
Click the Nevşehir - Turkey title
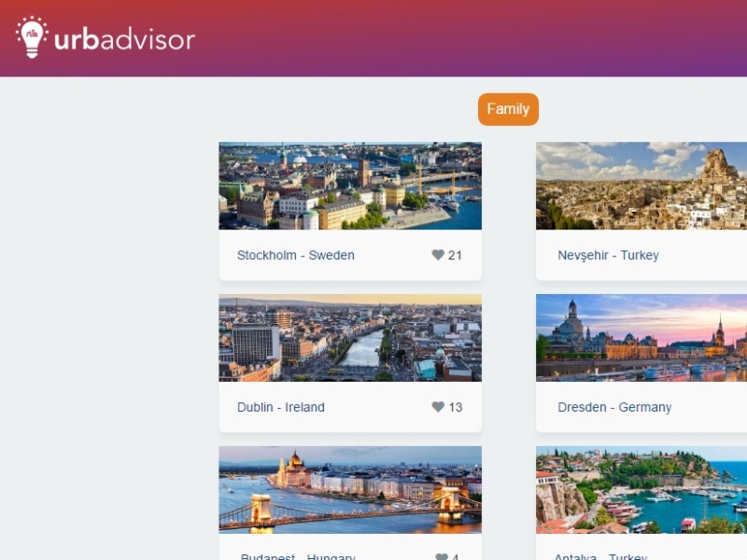[x=609, y=255]
